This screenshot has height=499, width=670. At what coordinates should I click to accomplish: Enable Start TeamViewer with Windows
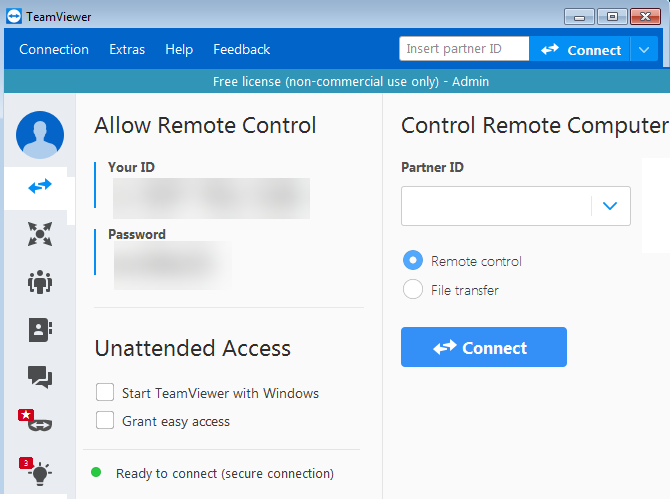pos(105,393)
